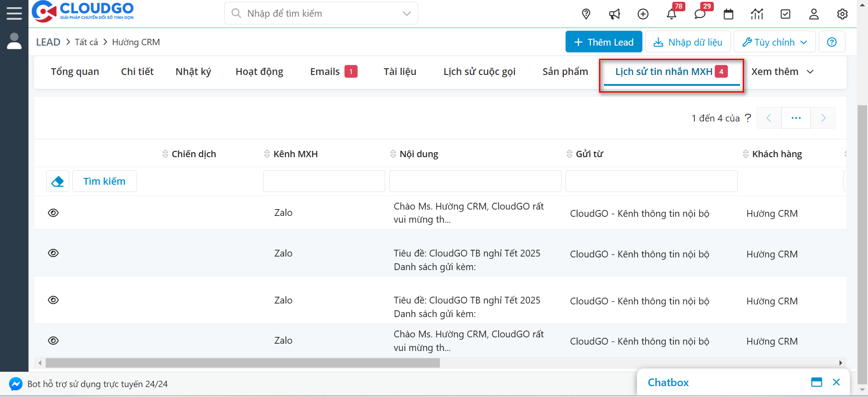Screen dimensions: 868x397
Task: Open notifications bell with 78 badge
Action: (671, 14)
